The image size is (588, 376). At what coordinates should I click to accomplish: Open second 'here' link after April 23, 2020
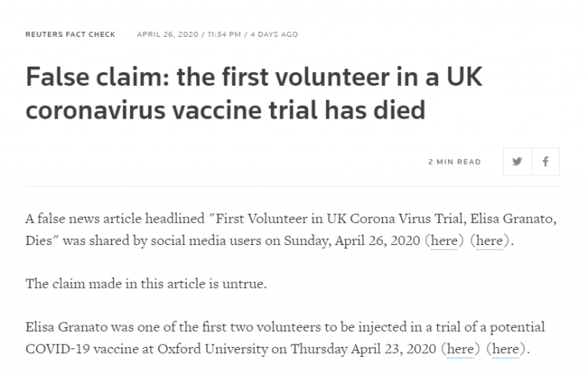506,349
